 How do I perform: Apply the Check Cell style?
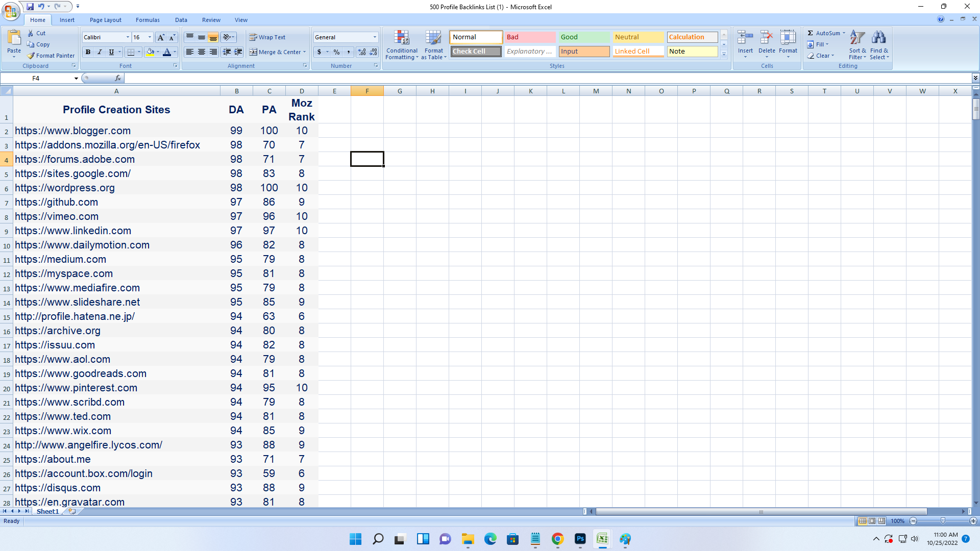[476, 52]
